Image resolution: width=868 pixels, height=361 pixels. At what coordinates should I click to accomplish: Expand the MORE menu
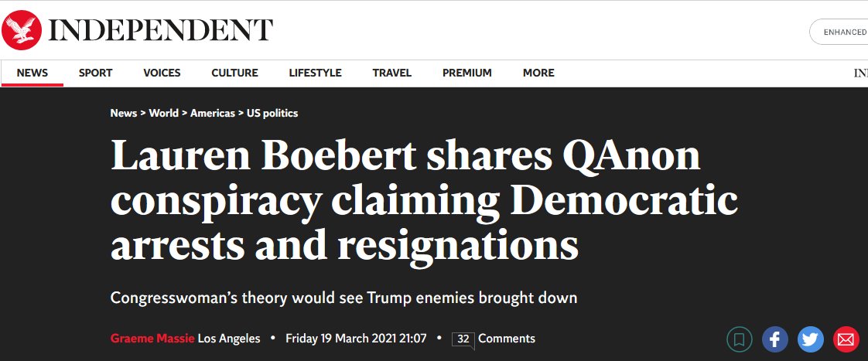pyautogui.click(x=538, y=73)
